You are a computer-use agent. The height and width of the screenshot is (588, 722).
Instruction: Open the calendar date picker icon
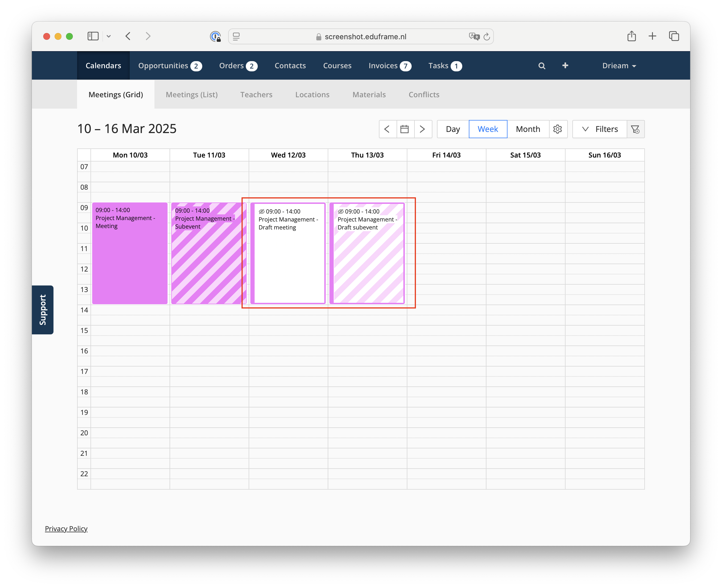pyautogui.click(x=405, y=129)
